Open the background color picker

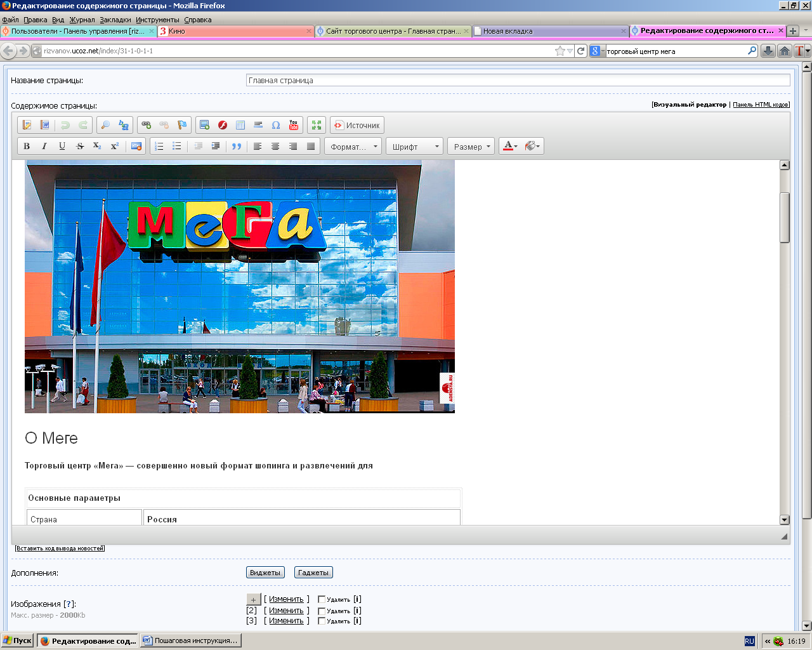pyautogui.click(x=532, y=146)
